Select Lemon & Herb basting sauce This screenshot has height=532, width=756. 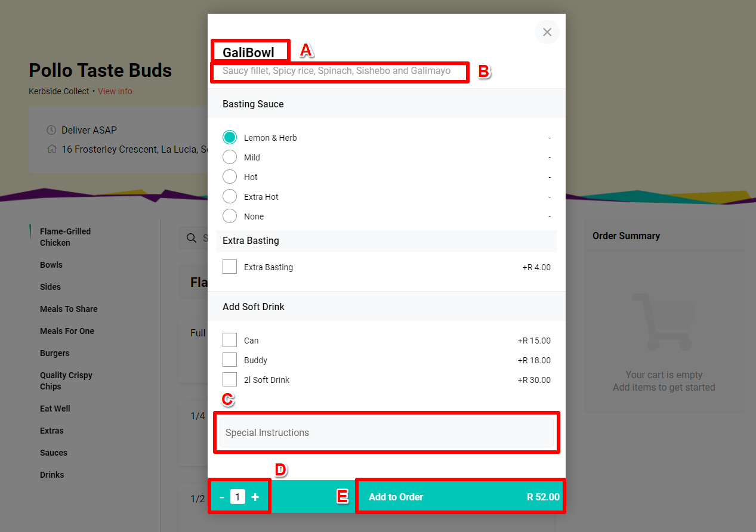pos(230,137)
